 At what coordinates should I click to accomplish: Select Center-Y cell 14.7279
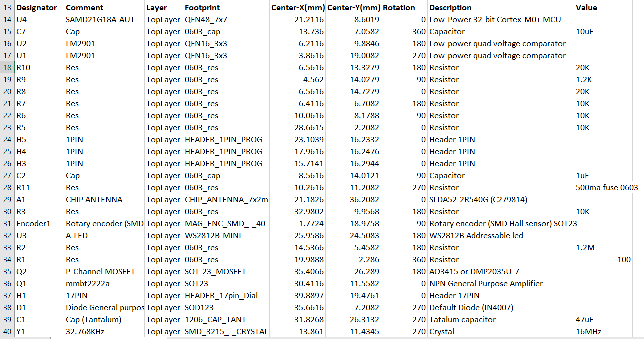354,92
